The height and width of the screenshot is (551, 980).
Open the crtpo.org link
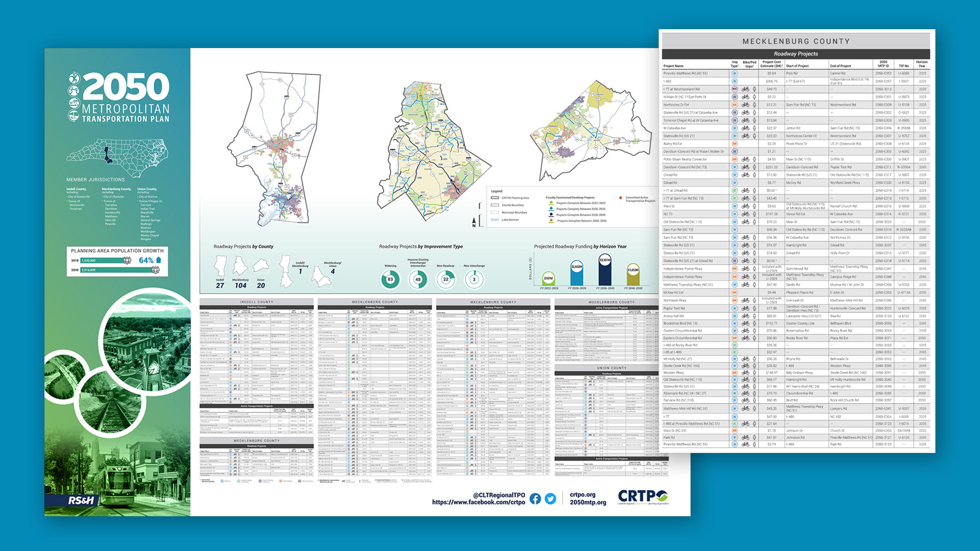[x=582, y=494]
